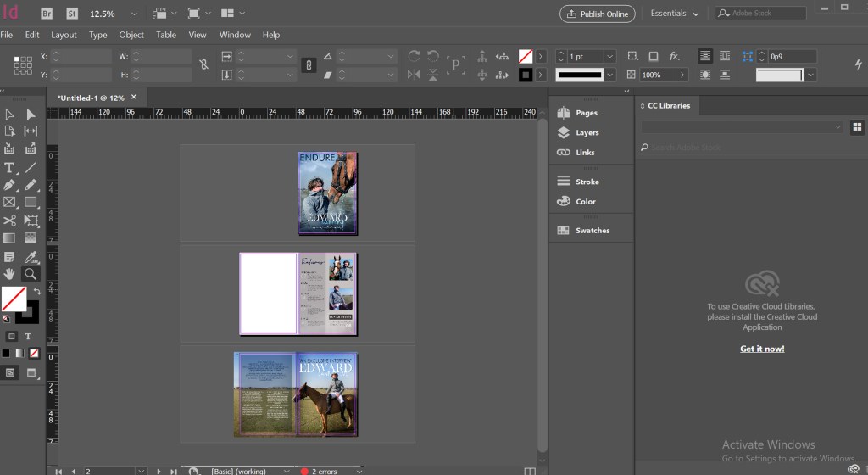868x475 pixels.
Task: Click the fill color swatch in toolbox
Action: click(13, 299)
